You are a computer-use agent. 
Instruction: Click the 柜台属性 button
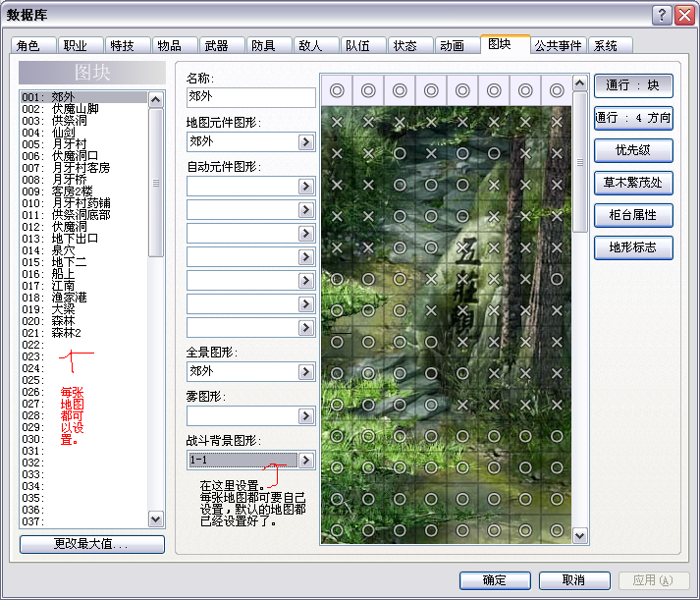click(x=633, y=215)
